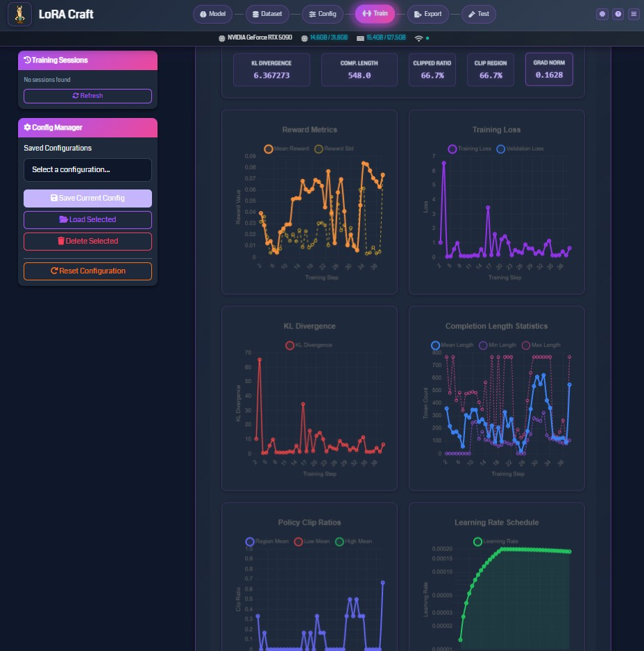644x651 pixels.
Task: Click the VRAM usage icon showing 14.6GB
Action: 305,37
